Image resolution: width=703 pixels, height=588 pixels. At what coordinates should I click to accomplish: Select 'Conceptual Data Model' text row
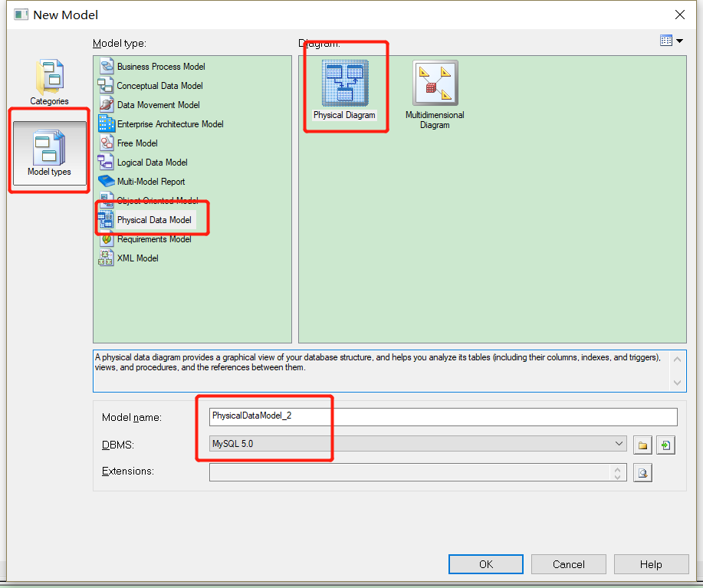(x=159, y=86)
